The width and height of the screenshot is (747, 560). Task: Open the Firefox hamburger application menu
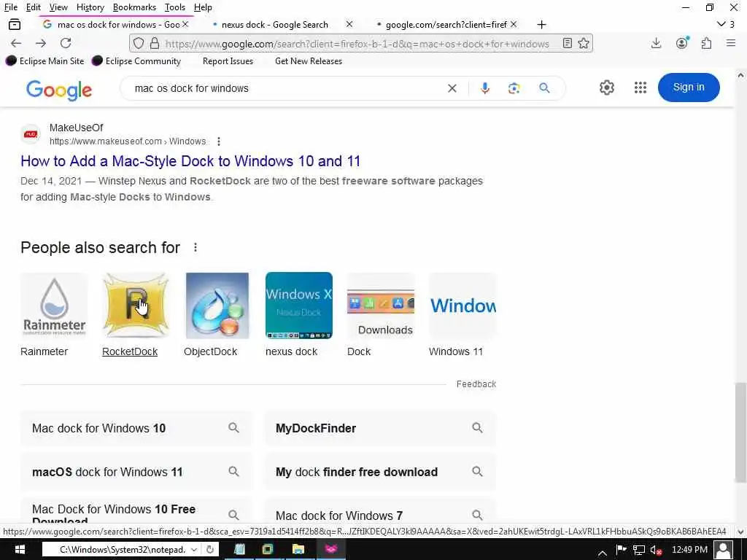[731, 43]
